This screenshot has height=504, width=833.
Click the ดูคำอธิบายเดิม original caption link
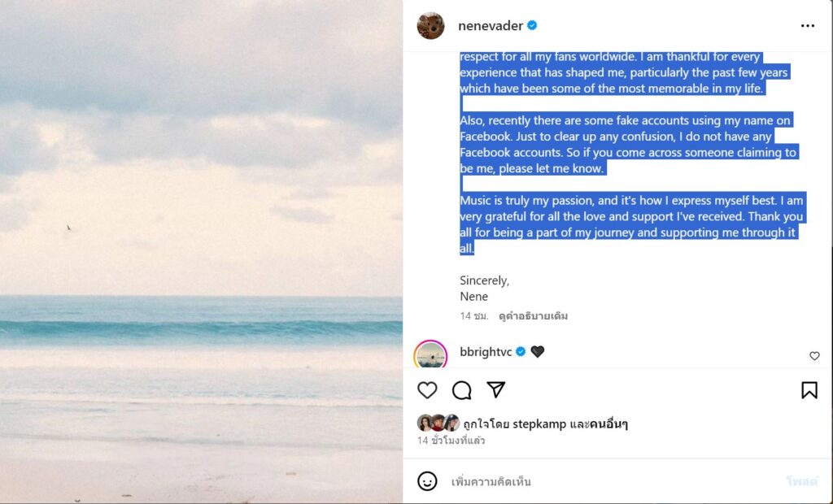point(534,315)
